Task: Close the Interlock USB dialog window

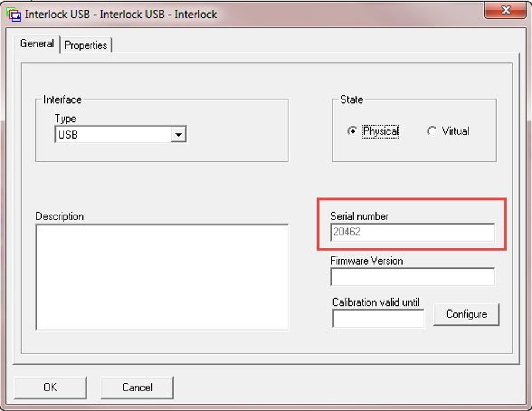Action: click(505, 10)
